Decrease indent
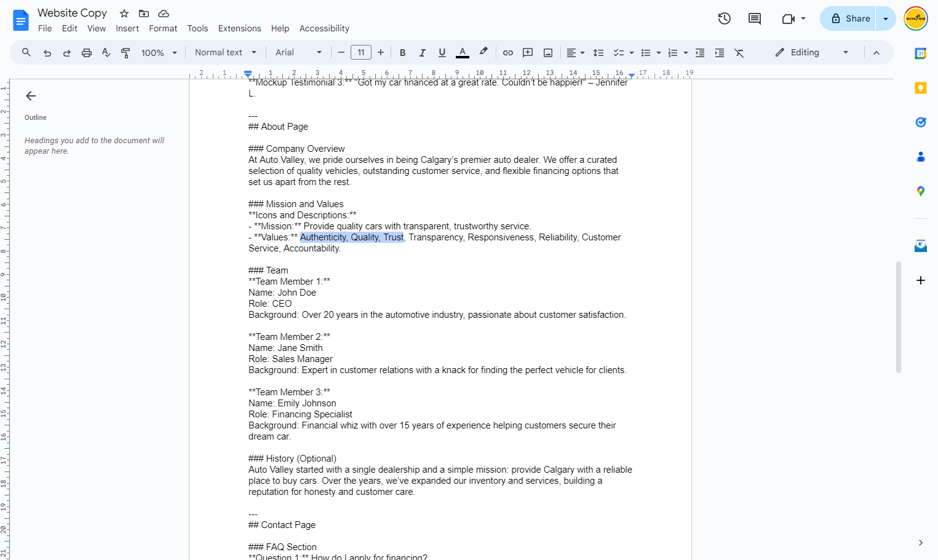The height and width of the screenshot is (560, 938). 700,53
